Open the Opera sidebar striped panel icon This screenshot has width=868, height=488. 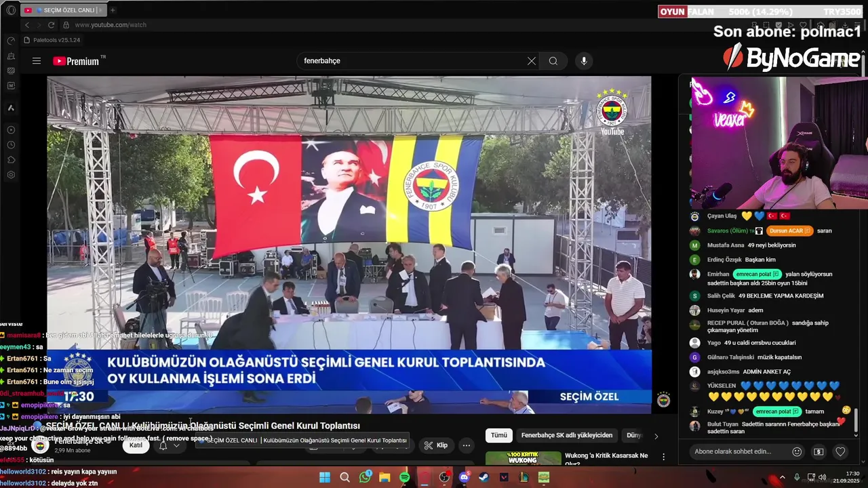point(11,70)
